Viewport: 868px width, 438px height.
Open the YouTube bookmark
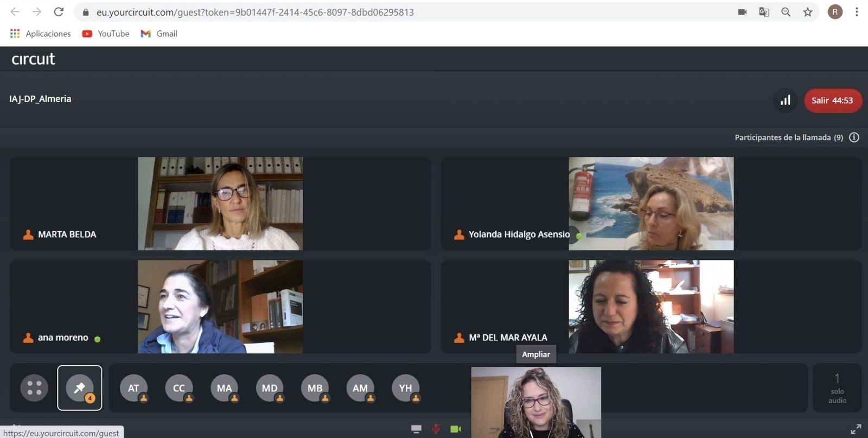click(x=106, y=34)
